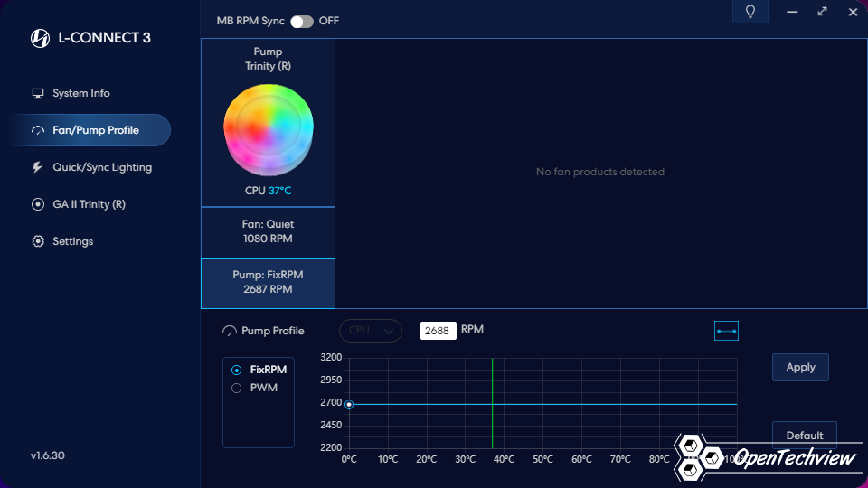The height and width of the screenshot is (488, 868).
Task: Click the 40°C axis label
Action: 504,459
